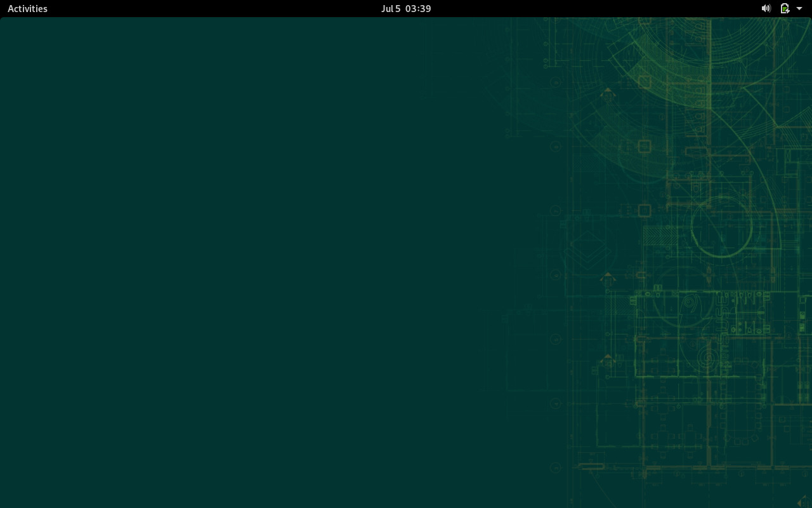
Task: Click the "Jul 5" date text
Action: 390,8
